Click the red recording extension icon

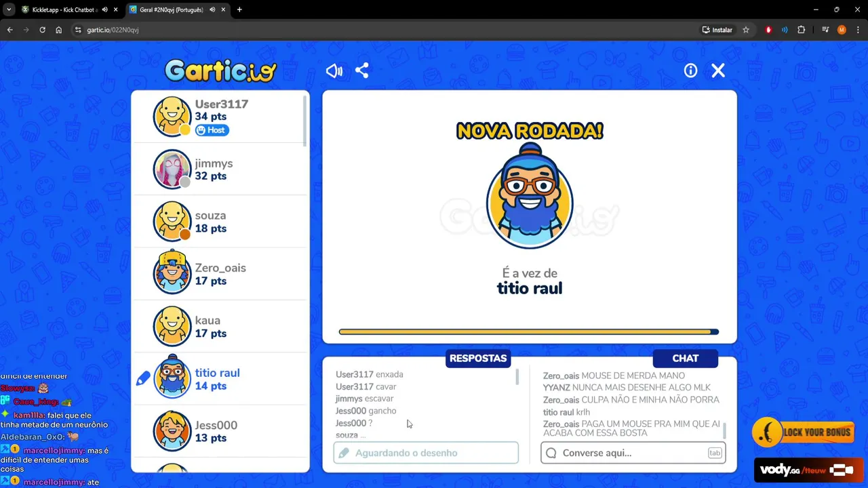pyautogui.click(x=768, y=30)
